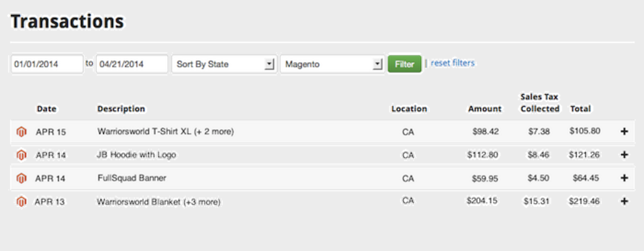Expand the Warriorsworld Blanket transaction

[x=624, y=201]
